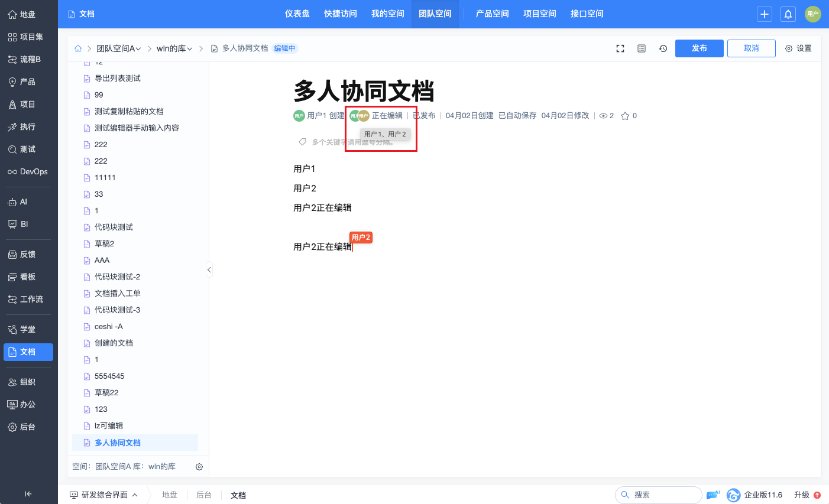This screenshot has width=829, height=504.
Task: Open notifications bell icon
Action: pyautogui.click(x=788, y=14)
